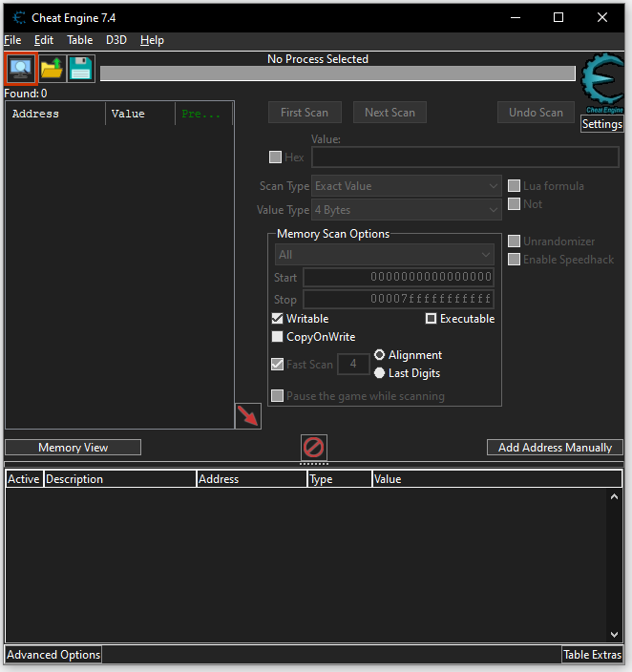This screenshot has height=672, width=632.
Task: Toggle the Hex checkbox
Action: [275, 157]
